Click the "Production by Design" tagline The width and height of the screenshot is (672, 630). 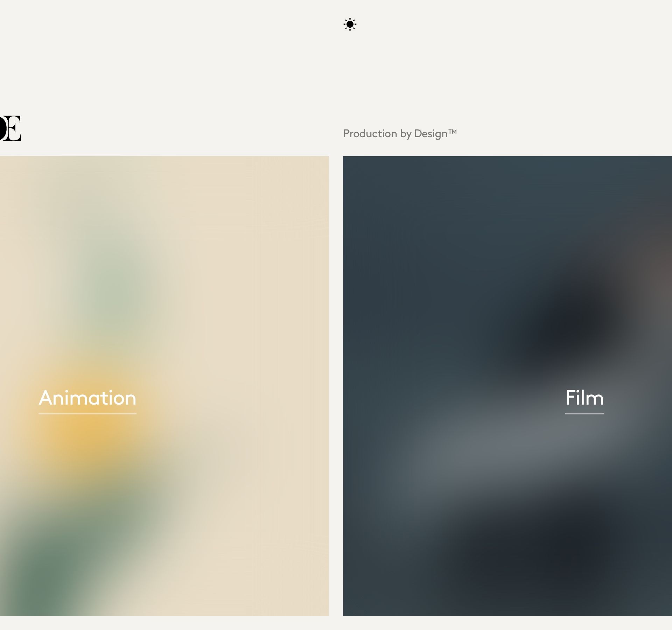[x=399, y=133]
